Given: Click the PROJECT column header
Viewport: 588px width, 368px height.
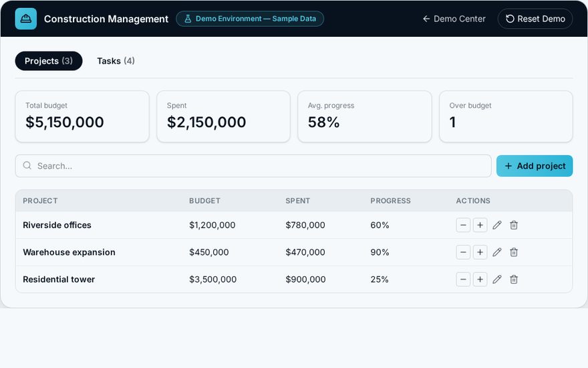Looking at the screenshot, I should click(x=40, y=201).
